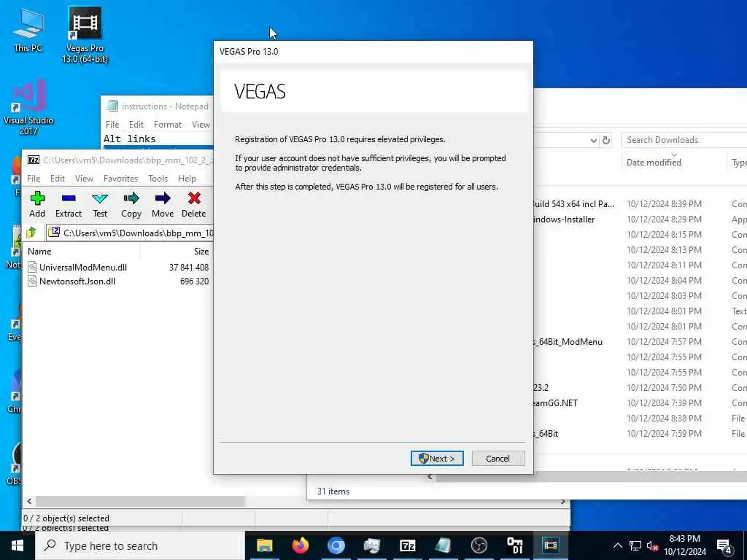Click the Delete icon in 7-Zip
Viewport: 747px width, 560px height.
pos(194,204)
